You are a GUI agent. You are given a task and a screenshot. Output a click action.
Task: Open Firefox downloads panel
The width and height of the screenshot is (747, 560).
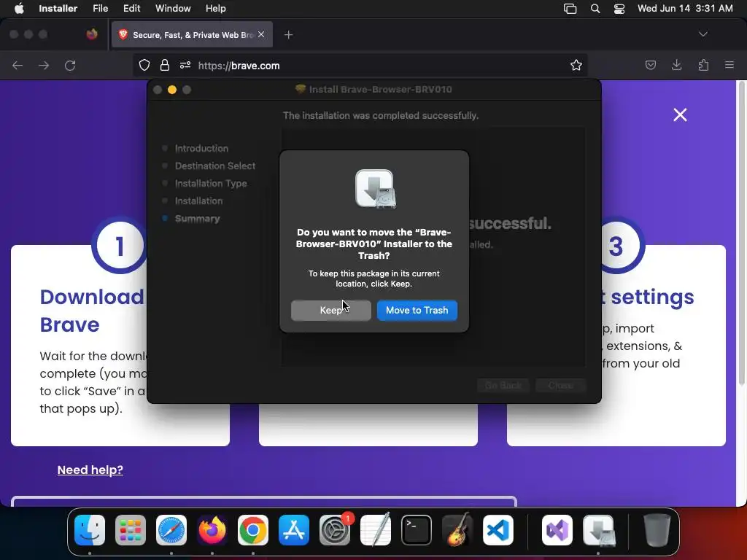pyautogui.click(x=676, y=65)
